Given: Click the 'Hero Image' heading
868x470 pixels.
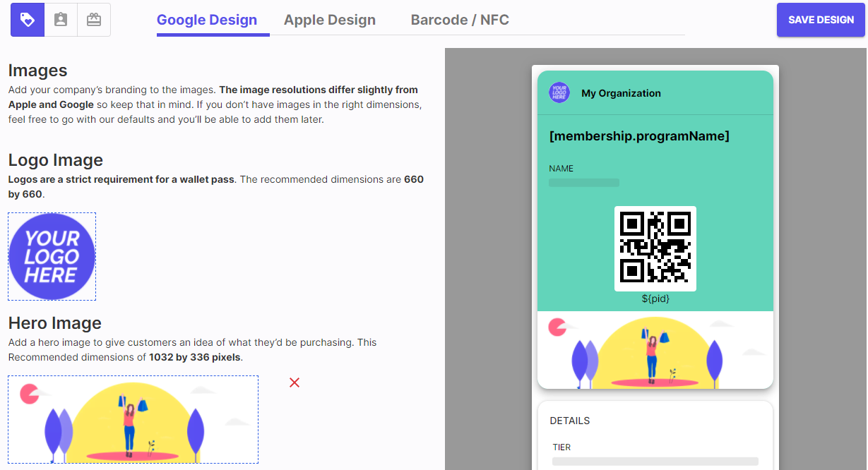Looking at the screenshot, I should coord(55,323).
